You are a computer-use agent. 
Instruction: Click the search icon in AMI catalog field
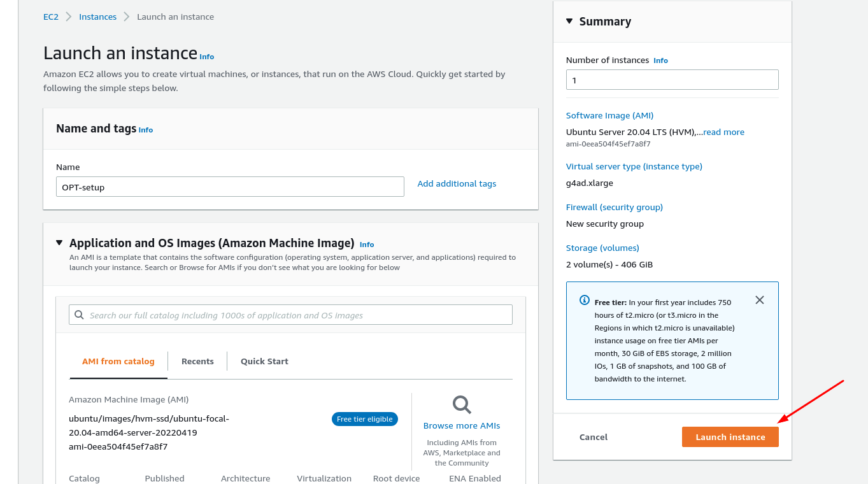[x=80, y=315]
